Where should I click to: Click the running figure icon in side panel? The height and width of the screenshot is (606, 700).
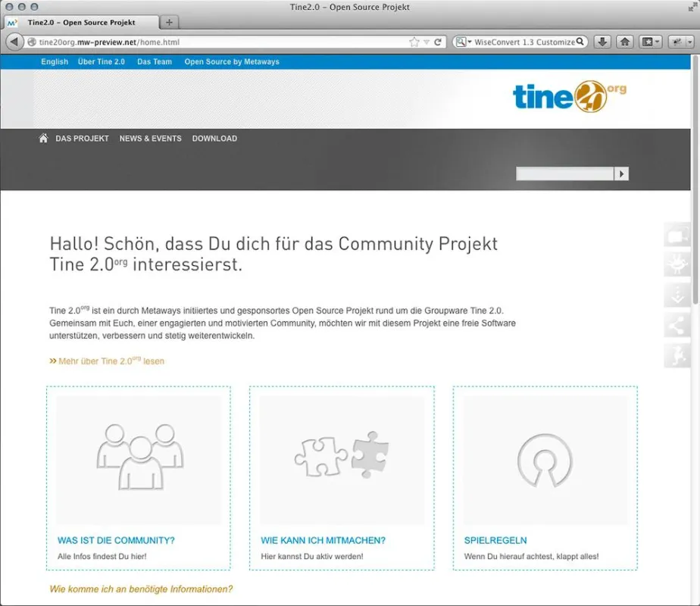click(x=677, y=355)
